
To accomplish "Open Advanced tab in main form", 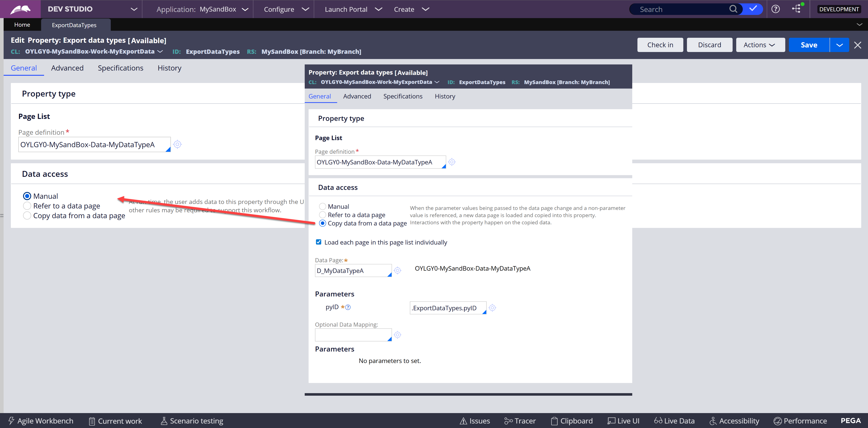I will (x=67, y=68).
